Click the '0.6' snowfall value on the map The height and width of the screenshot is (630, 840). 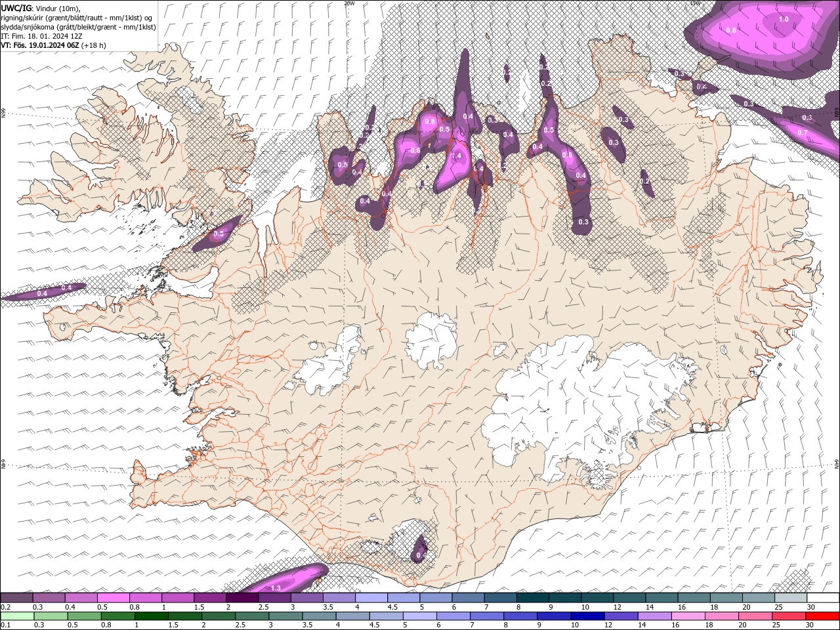tap(415, 150)
